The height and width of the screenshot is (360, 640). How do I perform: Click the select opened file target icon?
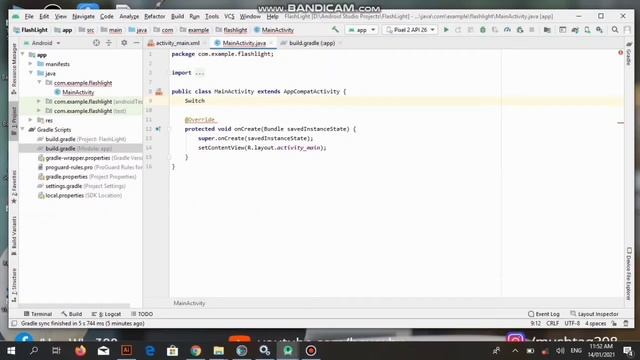[96, 43]
